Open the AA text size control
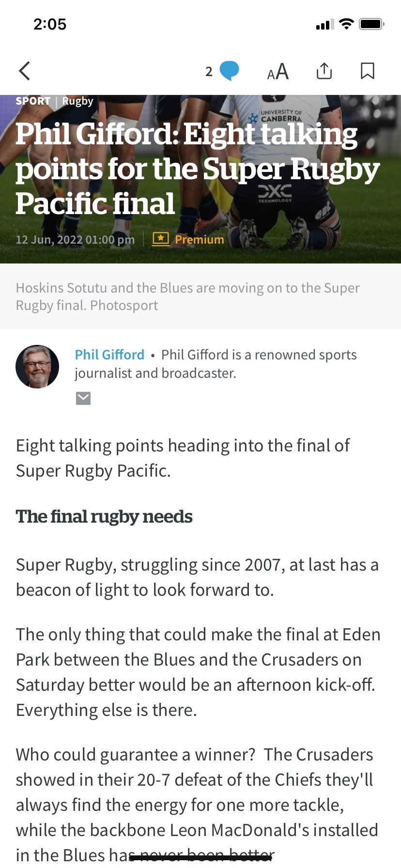 pos(278,72)
